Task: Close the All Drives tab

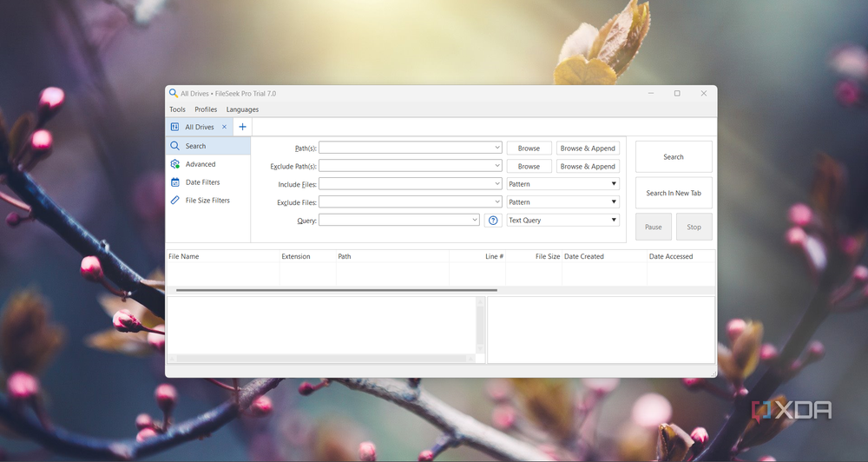Action: [224, 127]
